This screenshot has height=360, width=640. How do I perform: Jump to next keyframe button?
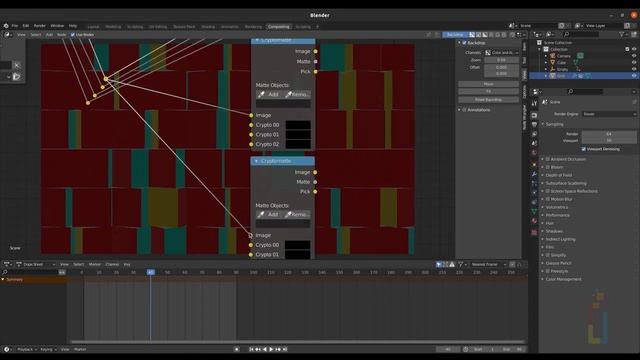[x=278, y=349]
